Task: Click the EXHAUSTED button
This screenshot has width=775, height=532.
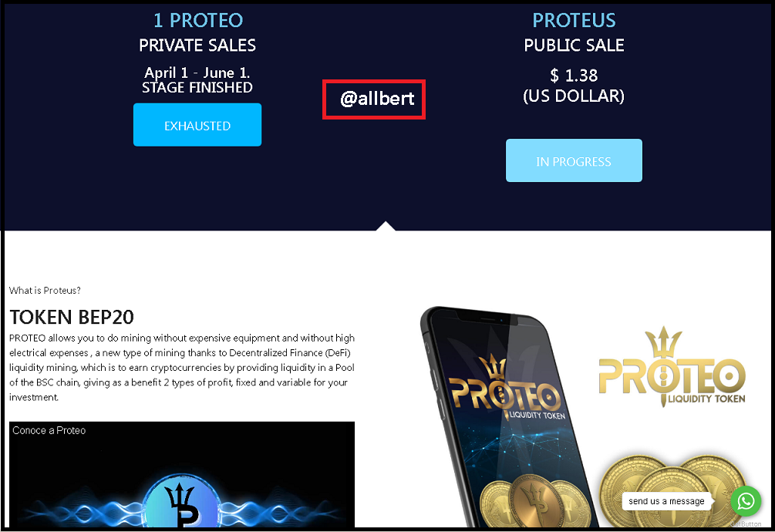Action: point(197,124)
